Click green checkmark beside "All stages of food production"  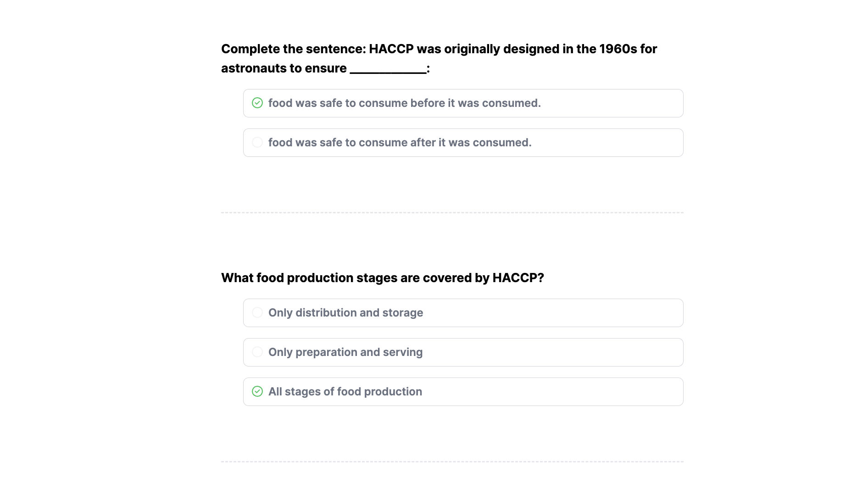[257, 391]
